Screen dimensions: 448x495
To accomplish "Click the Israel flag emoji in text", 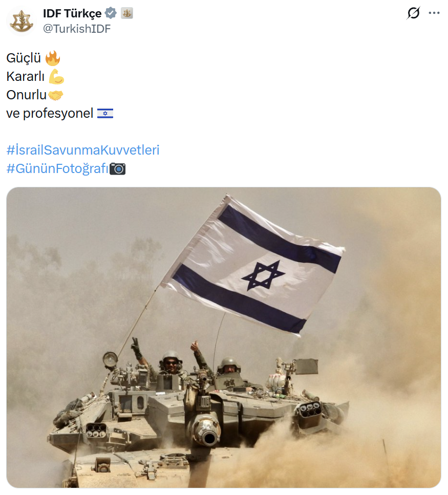I will click(105, 113).
